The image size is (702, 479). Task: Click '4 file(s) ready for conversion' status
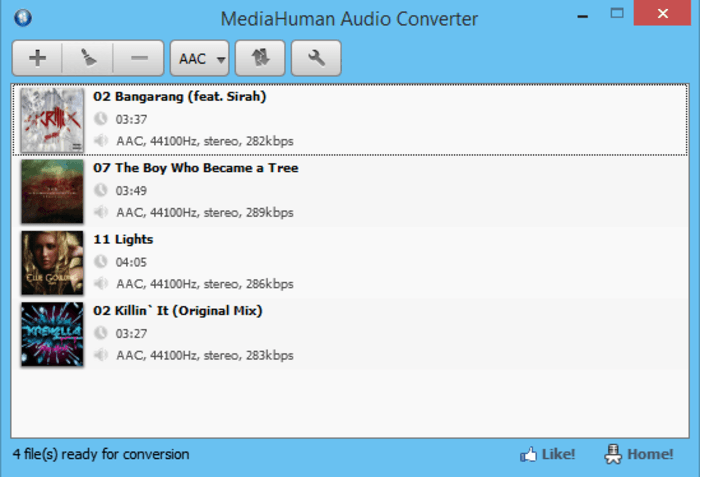101,454
